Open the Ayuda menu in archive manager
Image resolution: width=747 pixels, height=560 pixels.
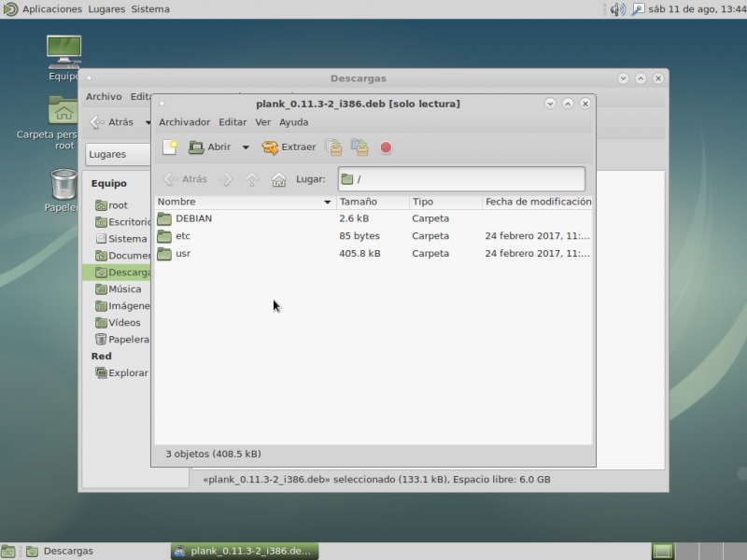[293, 122]
